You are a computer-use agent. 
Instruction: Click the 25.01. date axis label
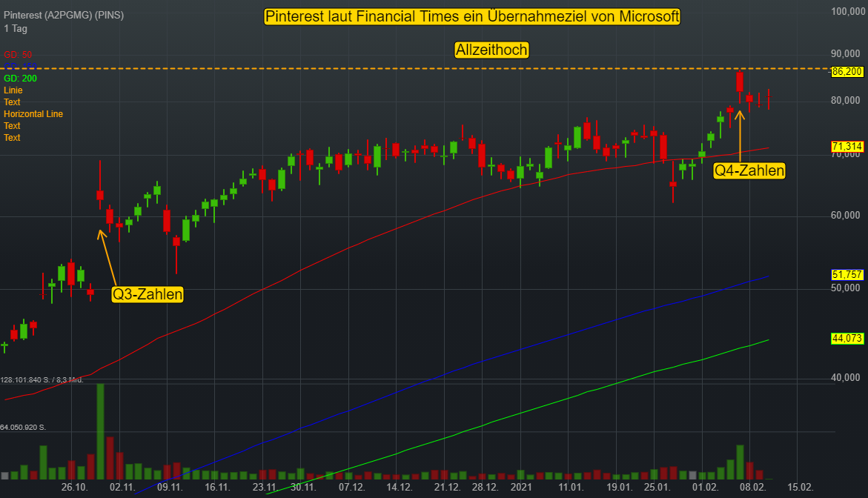coord(657,487)
